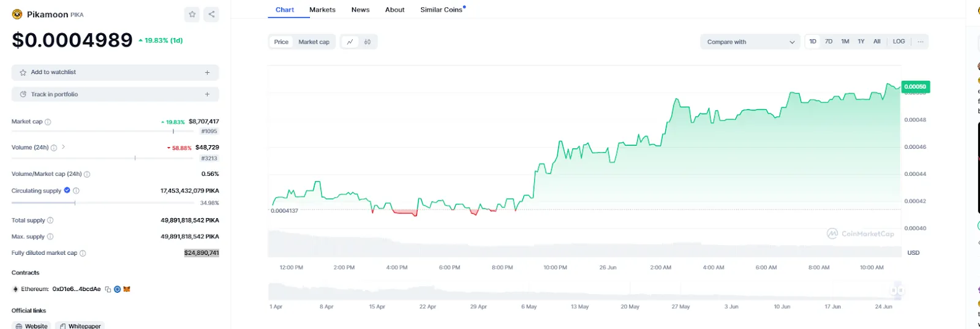The image size is (980, 329).
Task: Select the Market cap chart toggle
Action: tap(314, 42)
